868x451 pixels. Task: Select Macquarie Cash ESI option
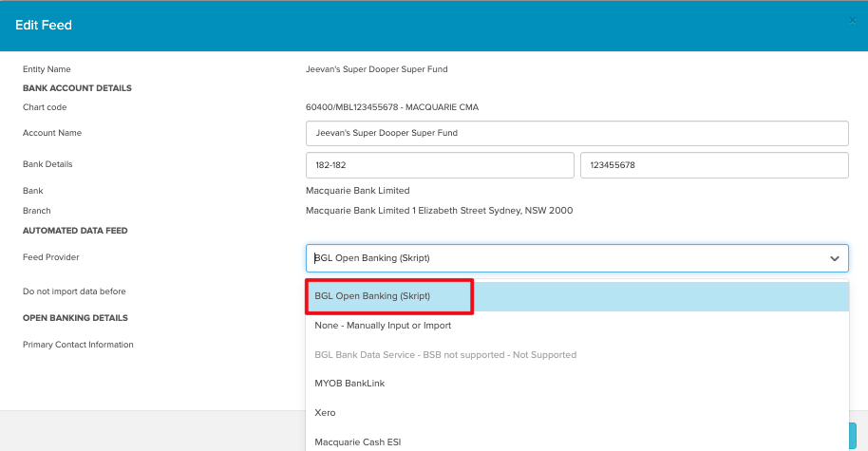point(576,442)
